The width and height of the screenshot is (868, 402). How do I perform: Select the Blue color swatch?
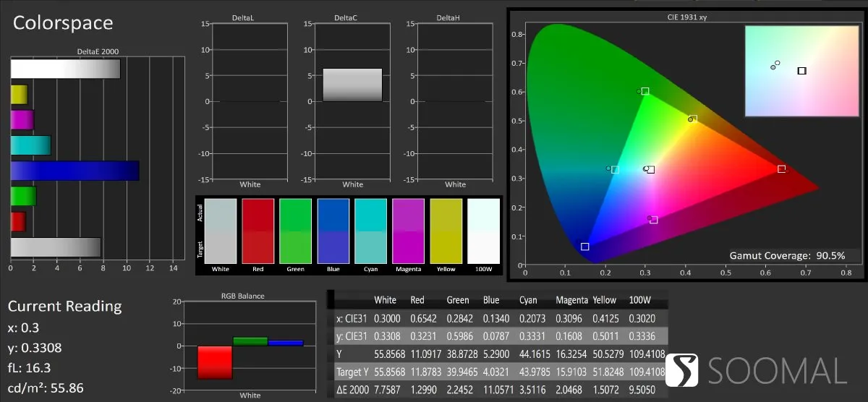coord(335,231)
